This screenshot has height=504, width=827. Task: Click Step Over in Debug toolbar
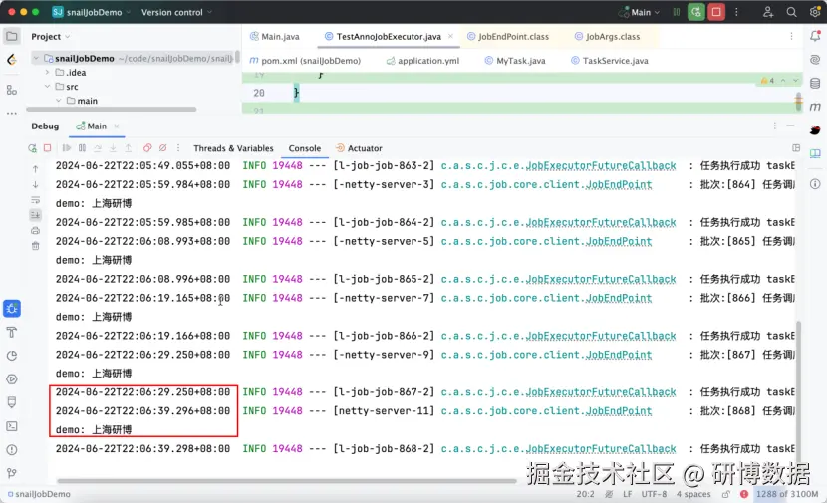[98, 148]
